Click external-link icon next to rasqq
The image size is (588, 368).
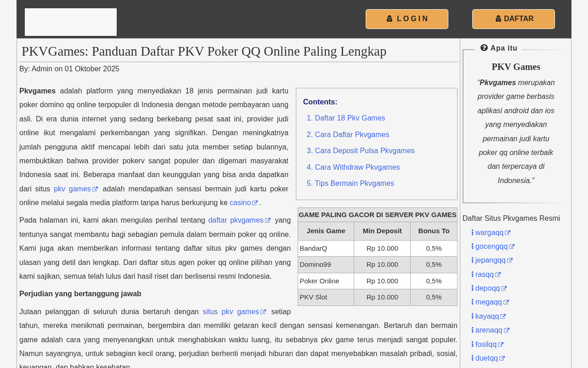click(x=498, y=275)
